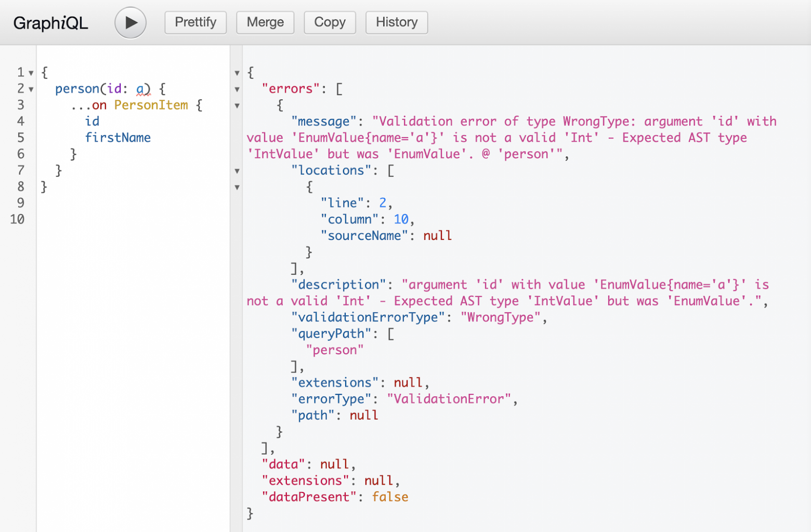Copy the query using the Copy button
Image resolution: width=811 pixels, height=532 pixels.
click(x=330, y=22)
